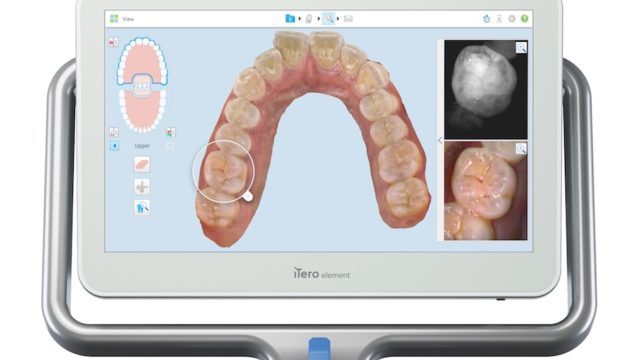The image size is (640, 360).
Task: Click the blue left arrow beside Upper
Action: tap(114, 146)
